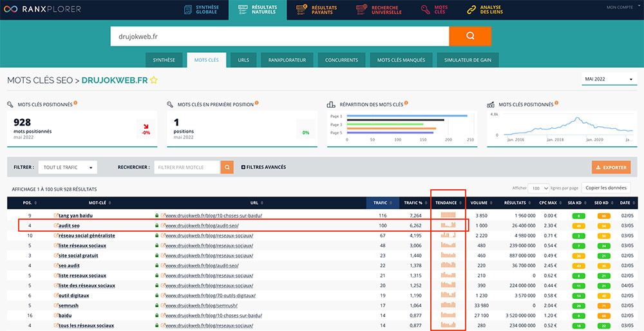Click SEO KD badge in semrush row
The width and height of the screenshot is (644, 331).
click(603, 306)
